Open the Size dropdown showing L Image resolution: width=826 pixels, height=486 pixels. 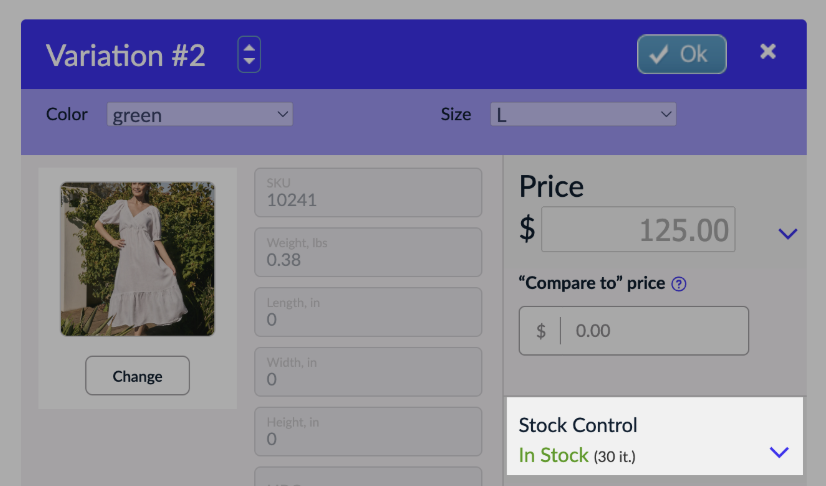(x=583, y=114)
